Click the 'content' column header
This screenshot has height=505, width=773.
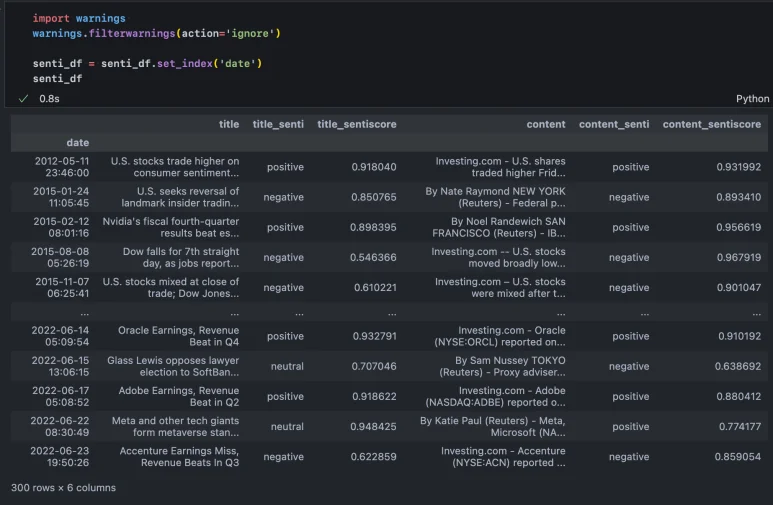pyautogui.click(x=546, y=125)
